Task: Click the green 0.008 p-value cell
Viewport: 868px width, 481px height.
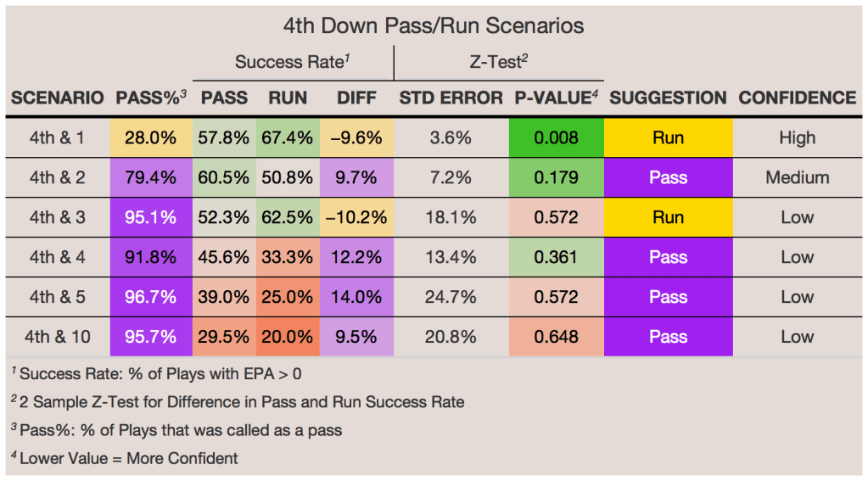Action: point(557,138)
